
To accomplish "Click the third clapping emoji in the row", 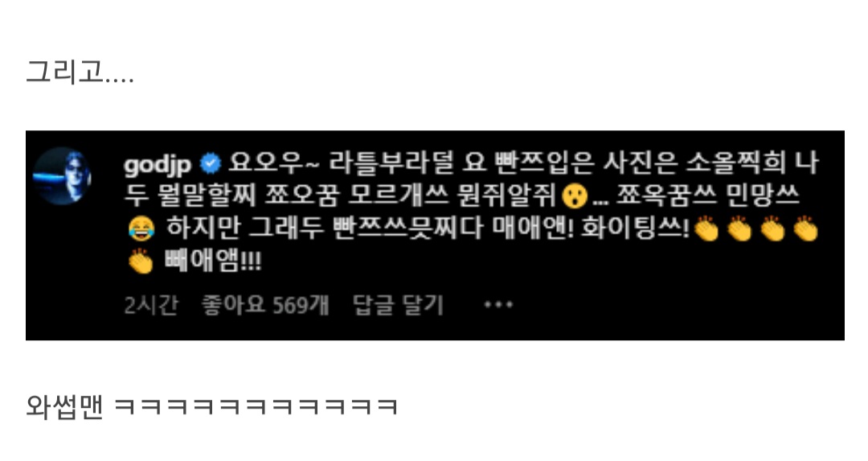I will click(x=773, y=228).
